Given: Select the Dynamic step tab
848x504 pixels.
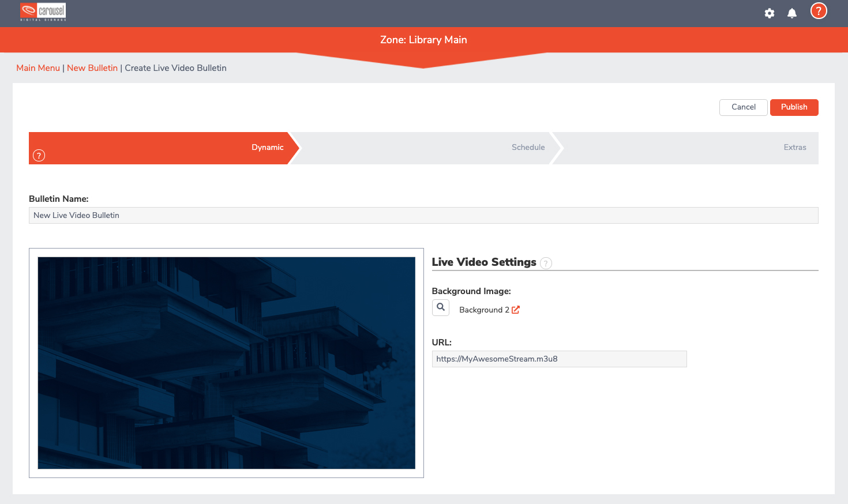Looking at the screenshot, I should click(x=267, y=148).
